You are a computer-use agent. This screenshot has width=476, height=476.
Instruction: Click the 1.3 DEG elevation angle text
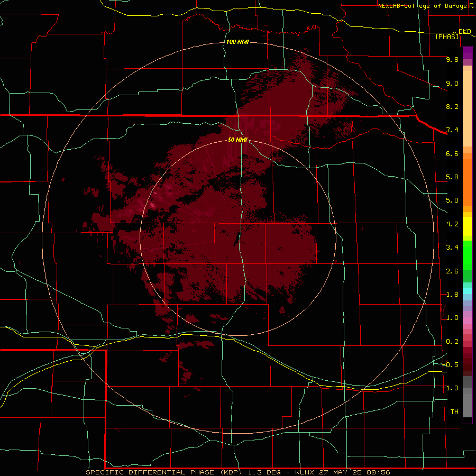pyautogui.click(x=264, y=472)
